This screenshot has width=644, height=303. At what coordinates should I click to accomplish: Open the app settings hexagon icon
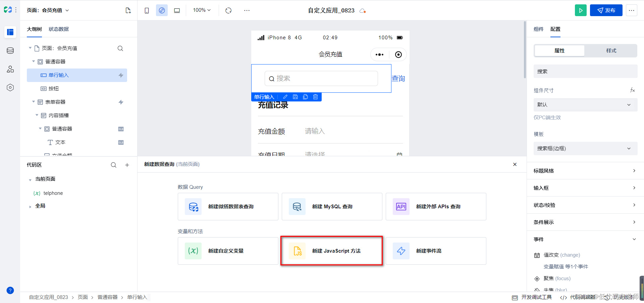coord(10,88)
